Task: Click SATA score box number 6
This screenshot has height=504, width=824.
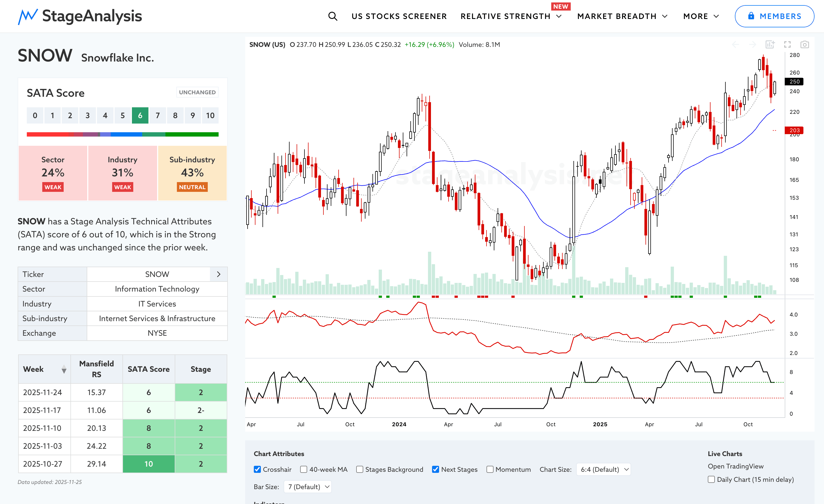Action: click(x=140, y=115)
